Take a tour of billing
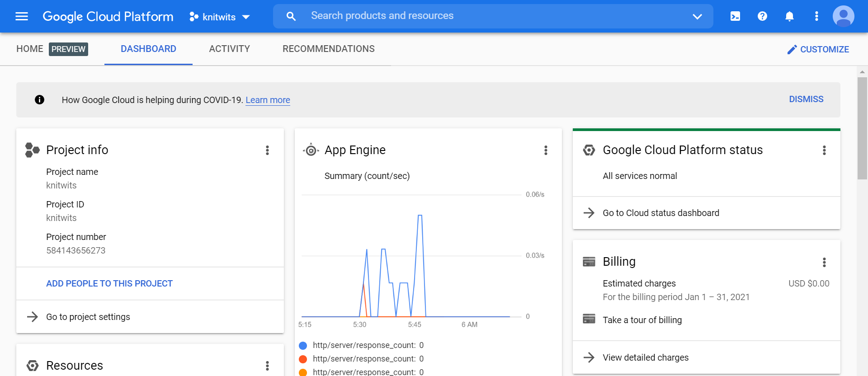 point(642,320)
